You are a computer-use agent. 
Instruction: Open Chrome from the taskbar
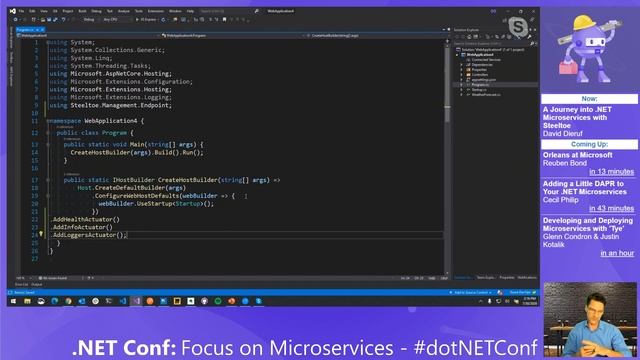pos(68,301)
